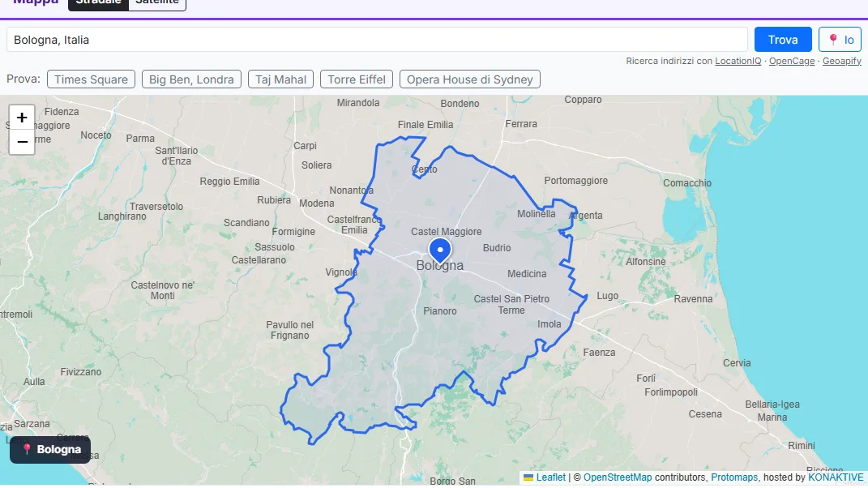Open the OpenCage link
The width and height of the screenshot is (868, 488).
(x=792, y=61)
